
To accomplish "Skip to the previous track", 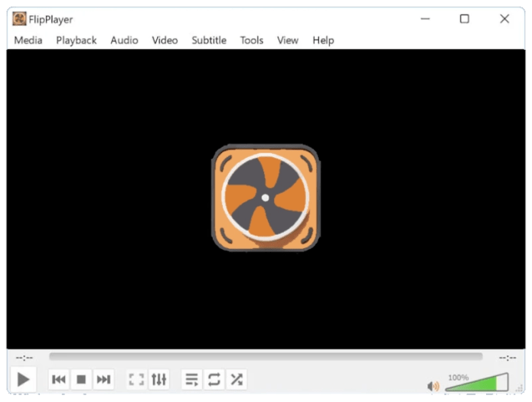I will pyautogui.click(x=59, y=379).
